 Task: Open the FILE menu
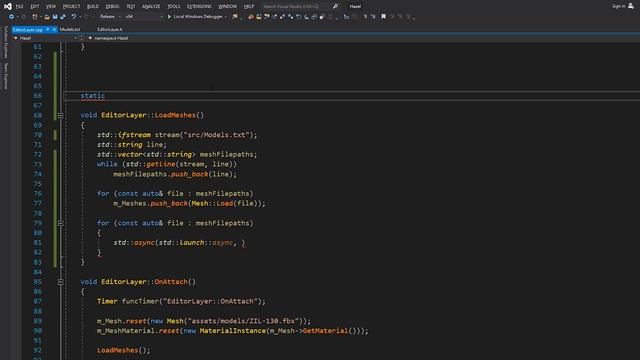(x=20, y=7)
